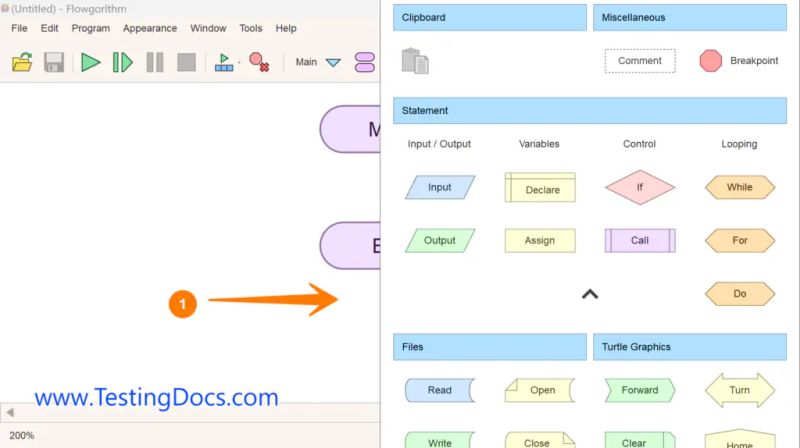Open the Main function dropdown arrow
This screenshot has width=800, height=448.
333,62
